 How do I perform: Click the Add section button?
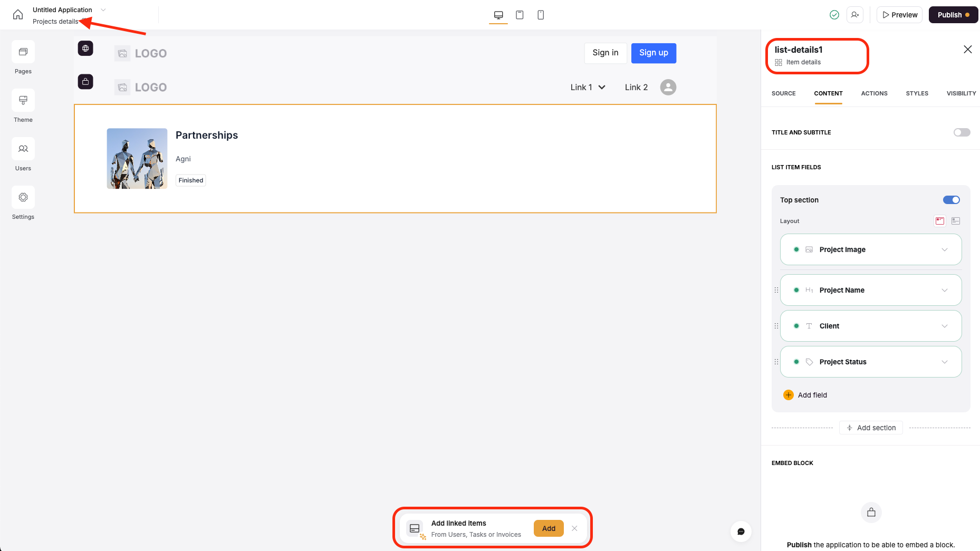coord(871,428)
